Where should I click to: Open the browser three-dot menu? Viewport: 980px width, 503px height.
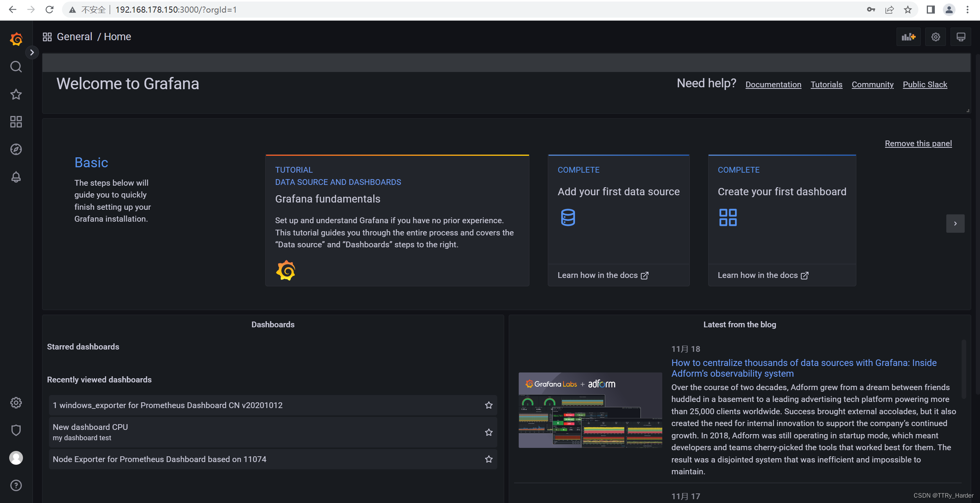coord(967,10)
